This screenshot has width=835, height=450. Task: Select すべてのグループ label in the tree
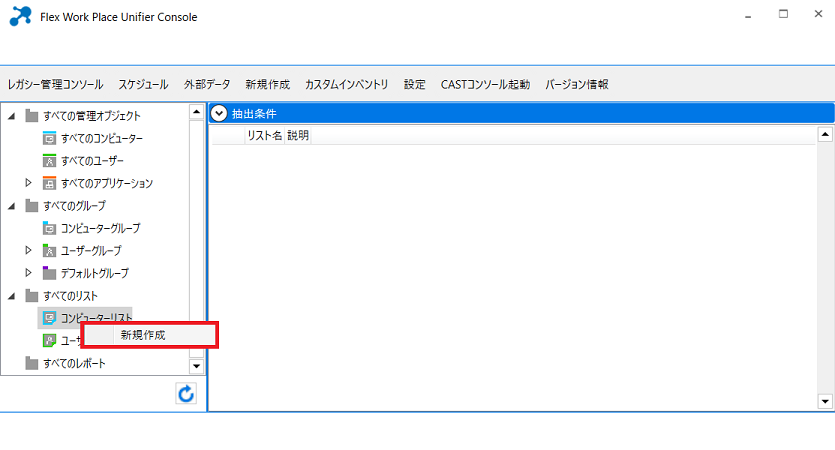pos(75,206)
